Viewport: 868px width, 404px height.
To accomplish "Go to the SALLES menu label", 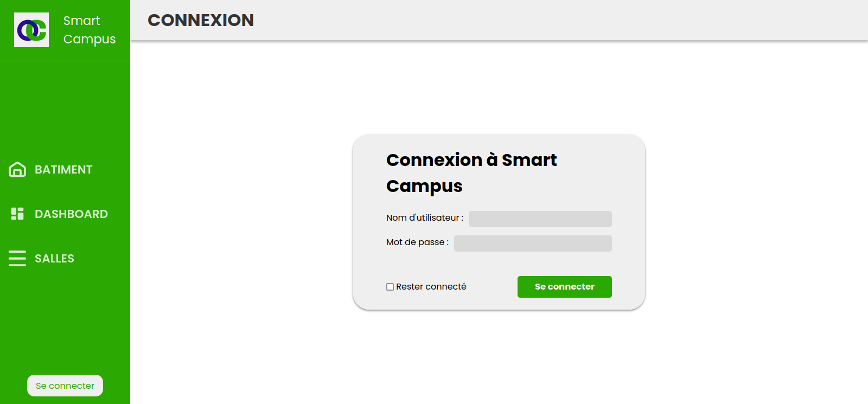I will [54, 259].
